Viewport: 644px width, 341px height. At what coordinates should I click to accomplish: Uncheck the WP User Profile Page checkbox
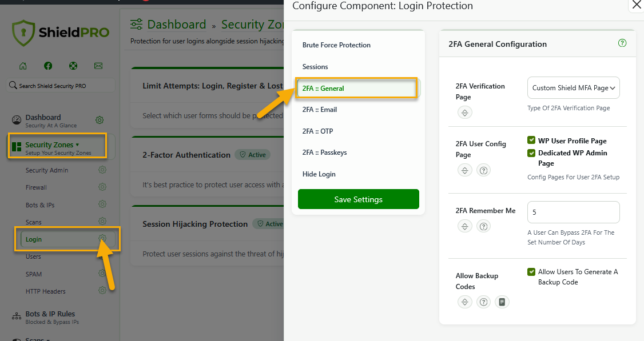[531, 141]
